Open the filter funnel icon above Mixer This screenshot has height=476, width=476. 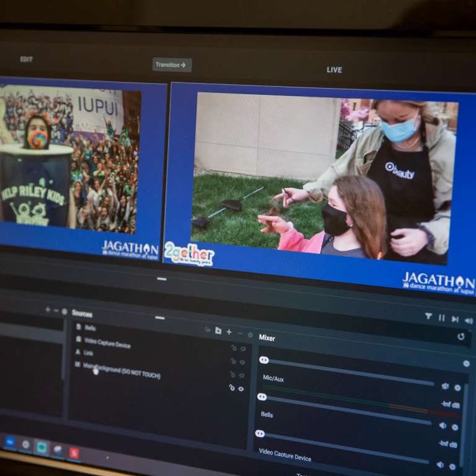428,316
